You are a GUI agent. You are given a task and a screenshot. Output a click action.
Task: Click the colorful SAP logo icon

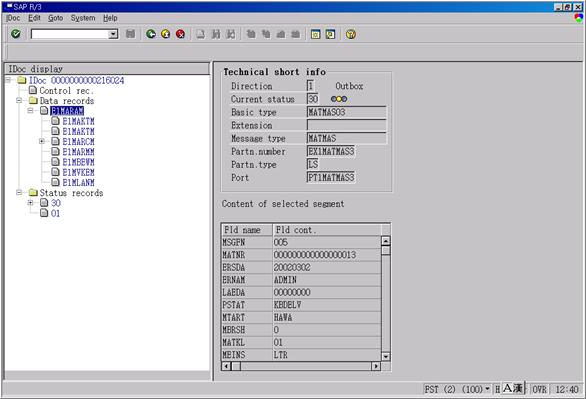click(579, 18)
